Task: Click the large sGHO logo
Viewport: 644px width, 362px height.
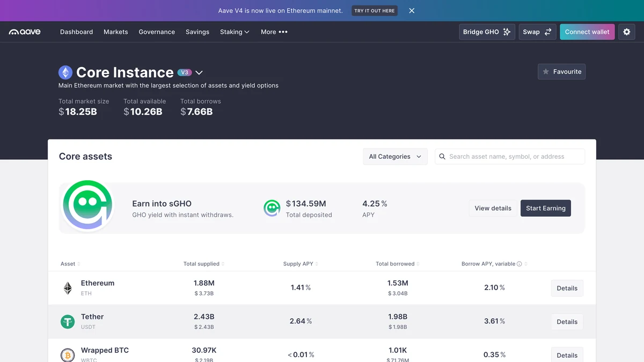Action: 87,206
